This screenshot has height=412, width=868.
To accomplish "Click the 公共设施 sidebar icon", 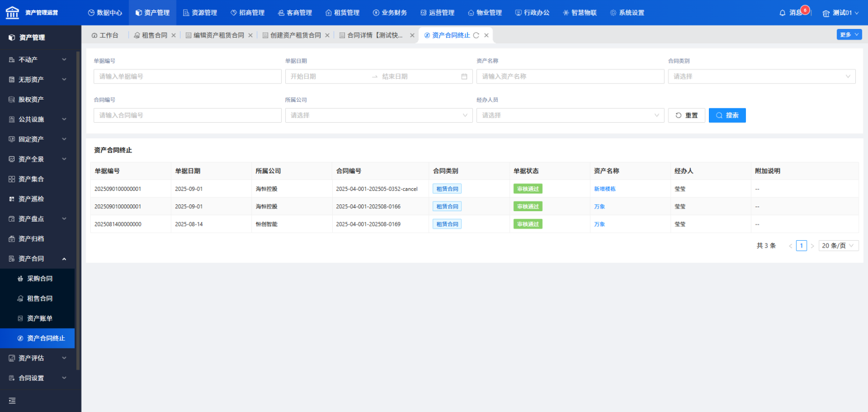I will (x=12, y=119).
